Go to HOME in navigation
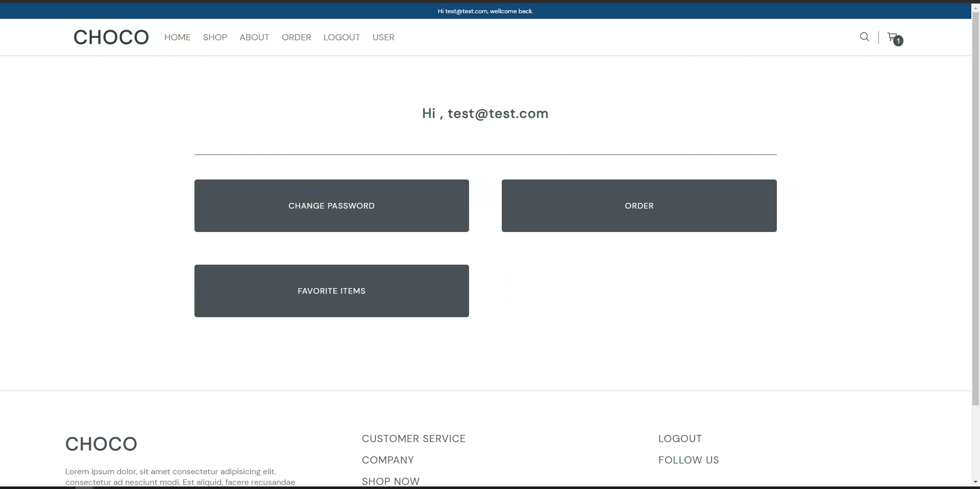 click(x=178, y=37)
